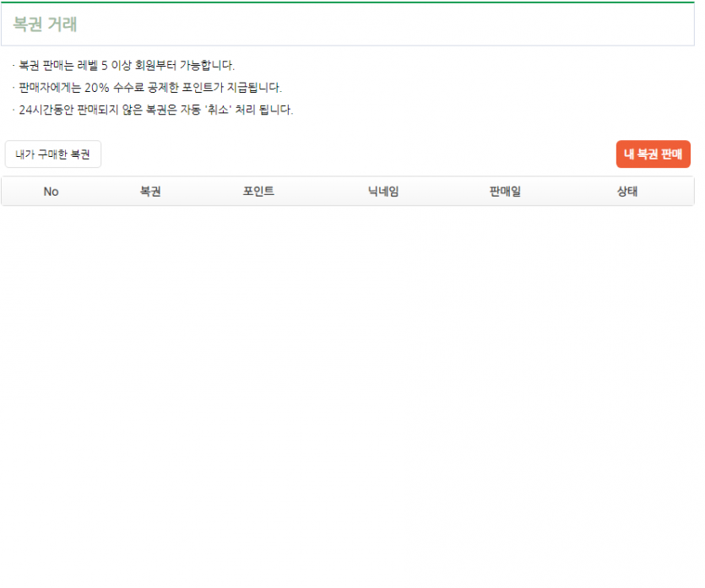
Task: Click the 24-hour auto-cancel notice line
Action: tap(155, 110)
